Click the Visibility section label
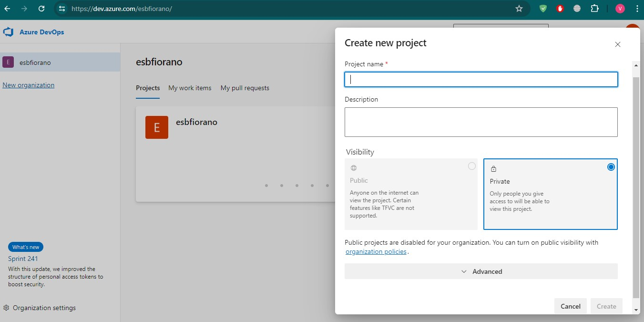 pos(360,152)
